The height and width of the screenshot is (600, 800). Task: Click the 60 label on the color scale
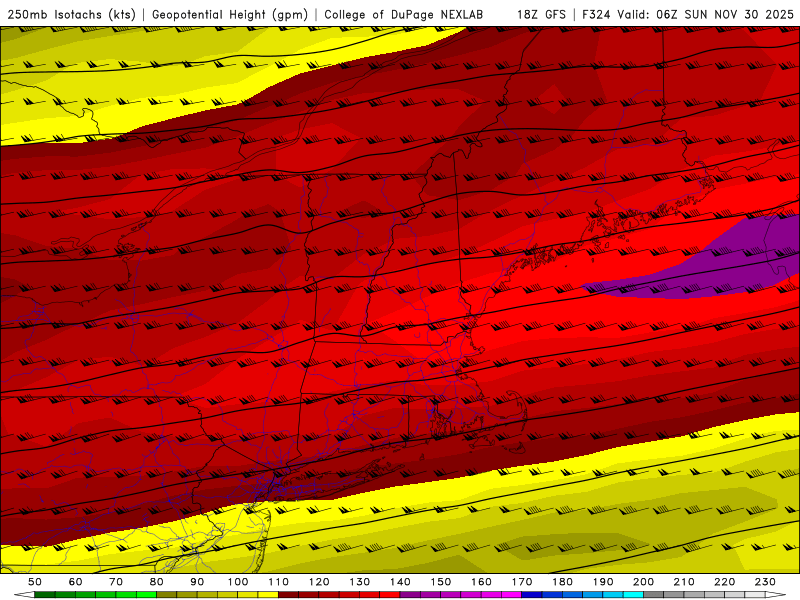point(75,582)
